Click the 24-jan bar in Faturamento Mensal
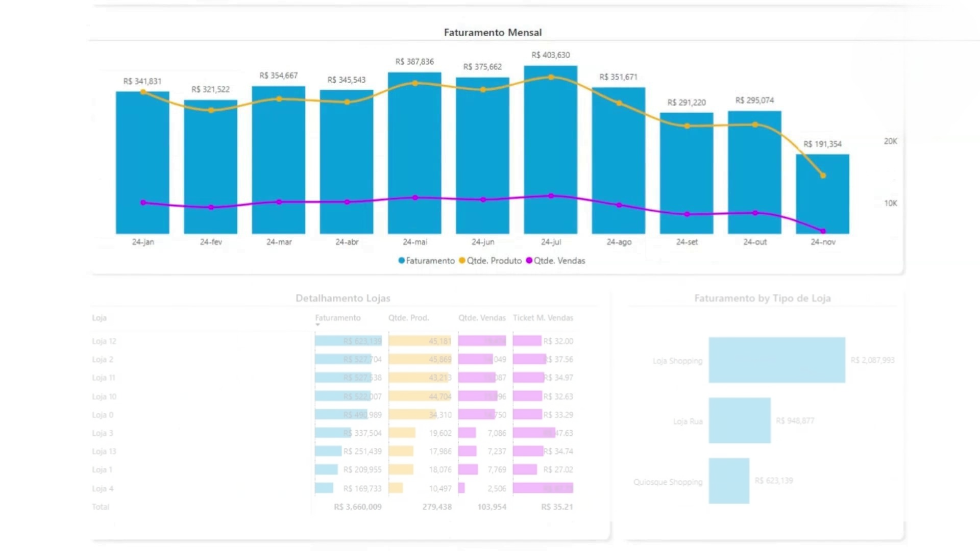This screenshot has height=551, width=980. 142,153
